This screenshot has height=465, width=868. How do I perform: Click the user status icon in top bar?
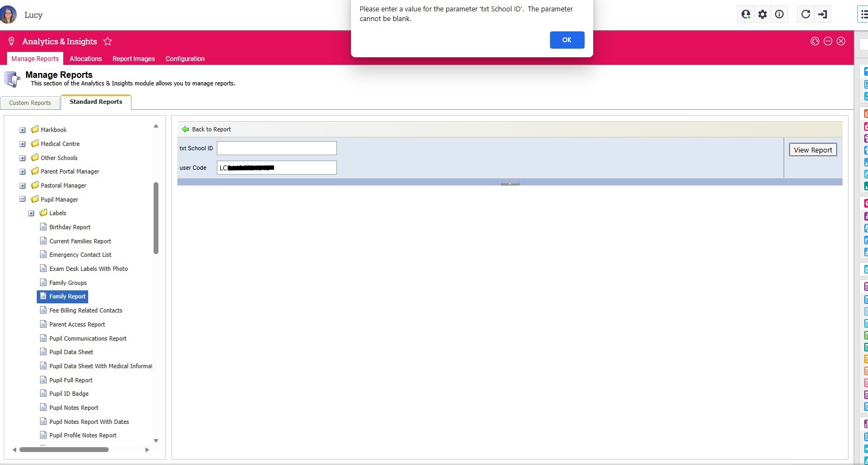pyautogui.click(x=746, y=15)
